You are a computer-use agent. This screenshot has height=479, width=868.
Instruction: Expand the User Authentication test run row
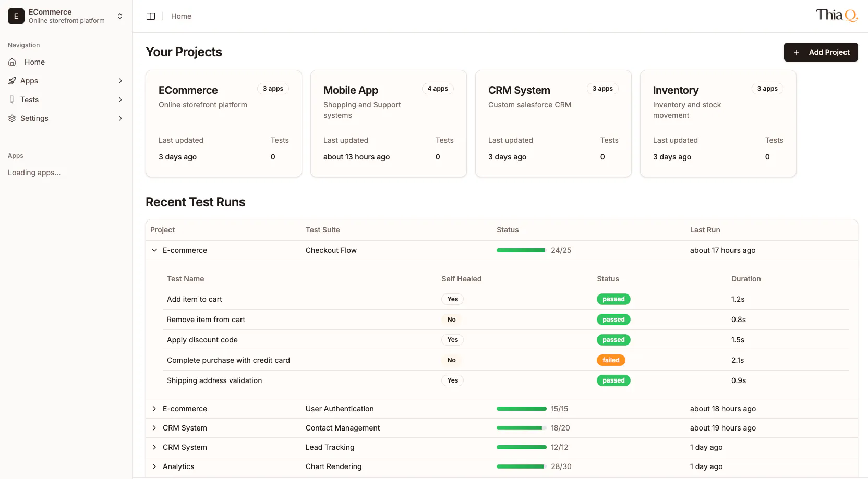[x=154, y=409]
